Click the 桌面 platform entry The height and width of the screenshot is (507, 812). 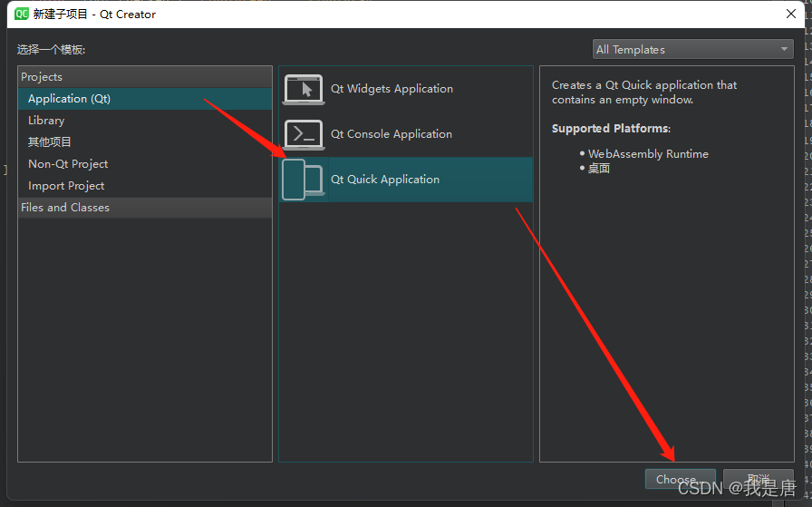click(x=599, y=169)
